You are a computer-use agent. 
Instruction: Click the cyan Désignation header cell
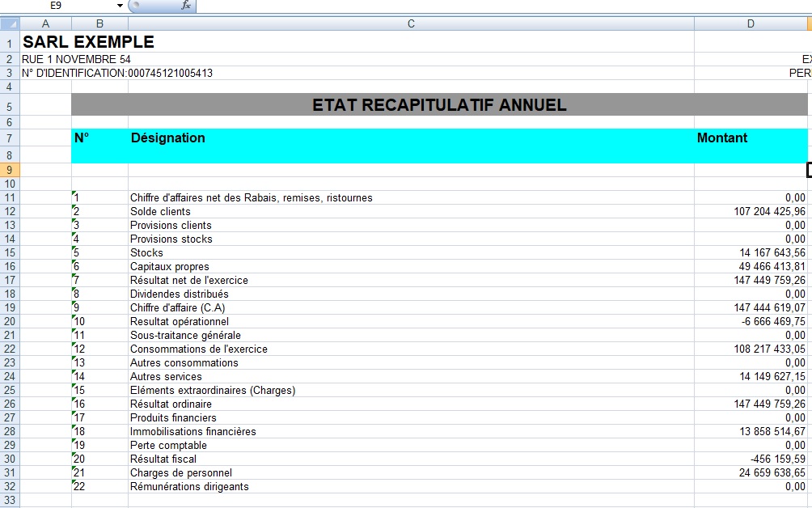pyautogui.click(x=411, y=138)
